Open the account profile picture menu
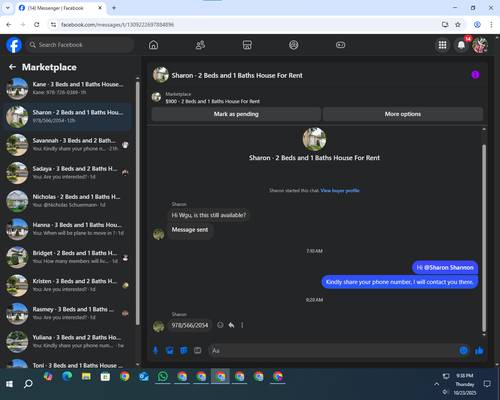This screenshot has height=400, width=500. [x=480, y=45]
